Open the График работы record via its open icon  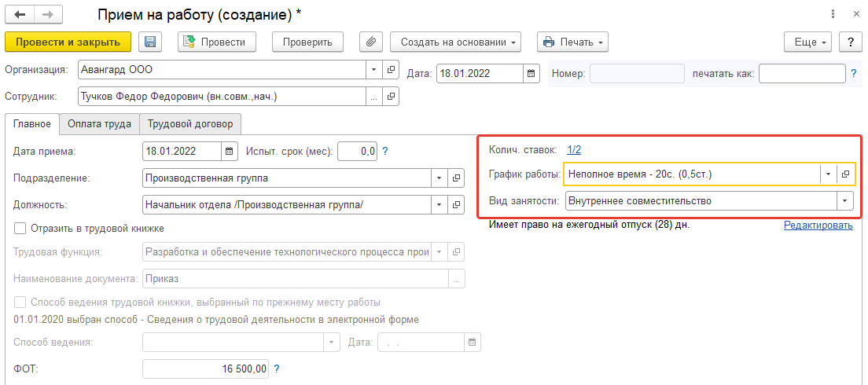[846, 174]
